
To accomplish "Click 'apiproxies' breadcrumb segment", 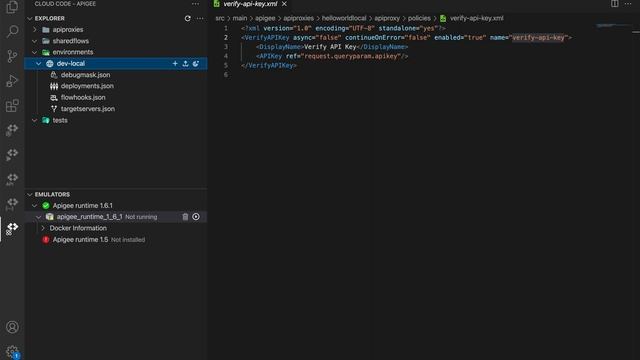I will [x=298, y=18].
